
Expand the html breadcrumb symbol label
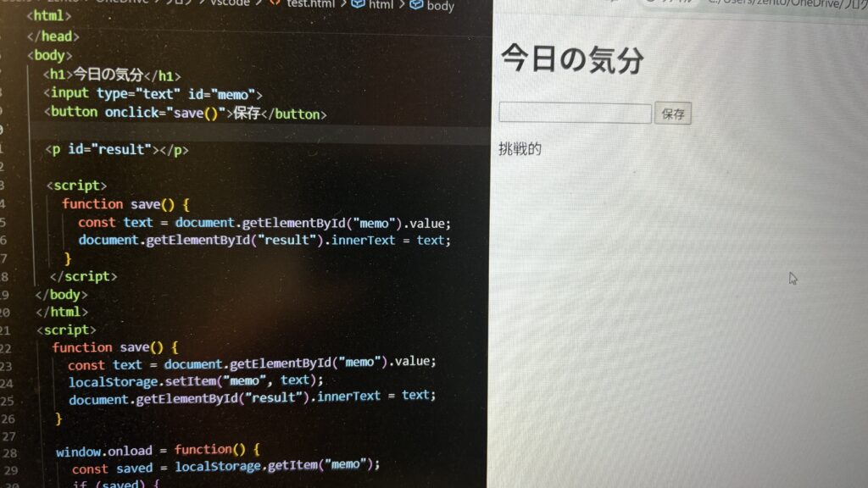(x=381, y=5)
